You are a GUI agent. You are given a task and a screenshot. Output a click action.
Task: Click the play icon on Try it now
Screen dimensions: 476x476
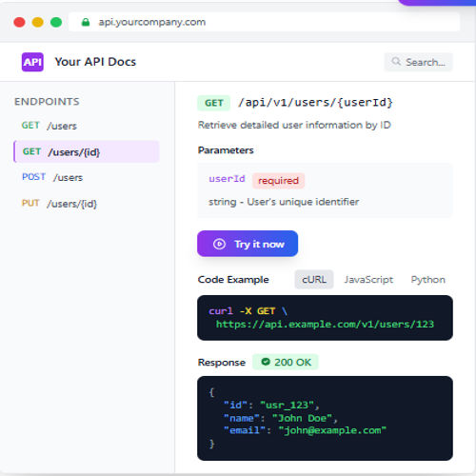coord(219,244)
